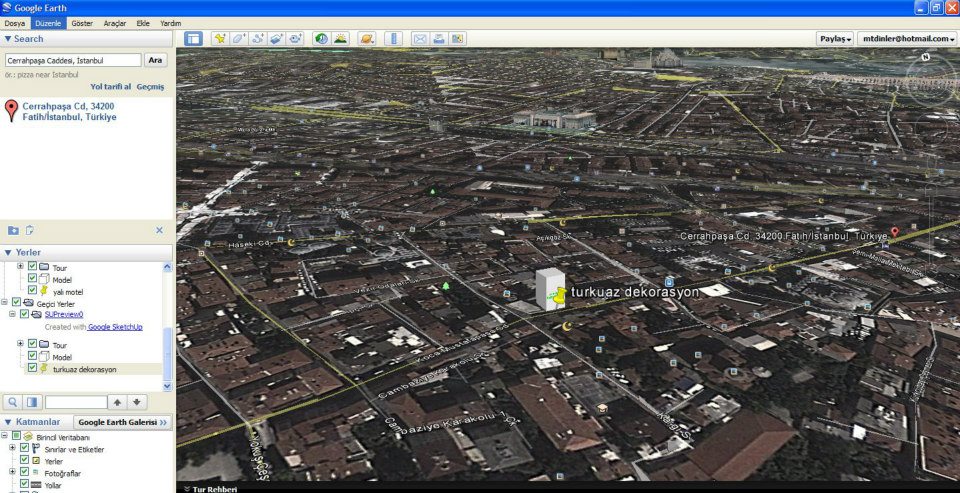960x493 pixels.
Task: Toggle Birincil Veritabanı checkbox
Action: tap(16, 437)
